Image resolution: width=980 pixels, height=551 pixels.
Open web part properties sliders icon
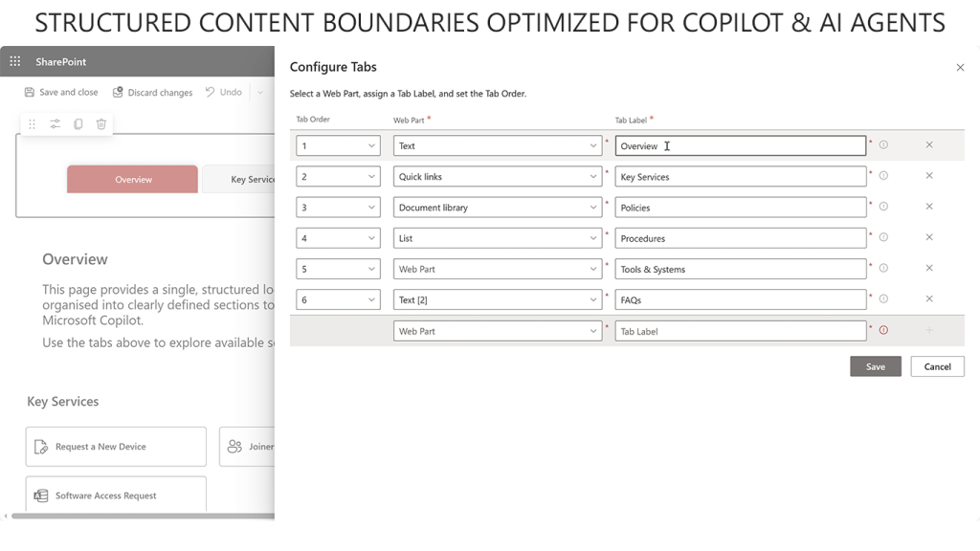55,124
